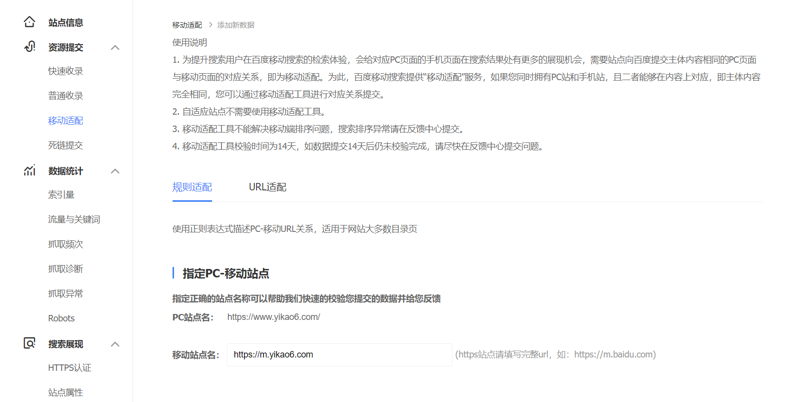Switch to the URL适配 tab
This screenshot has height=402, width=798.
(x=267, y=187)
